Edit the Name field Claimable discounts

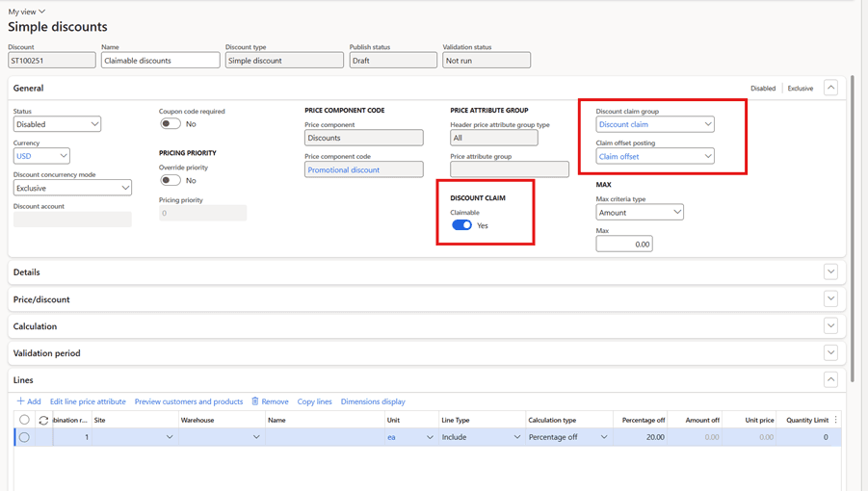tap(161, 61)
